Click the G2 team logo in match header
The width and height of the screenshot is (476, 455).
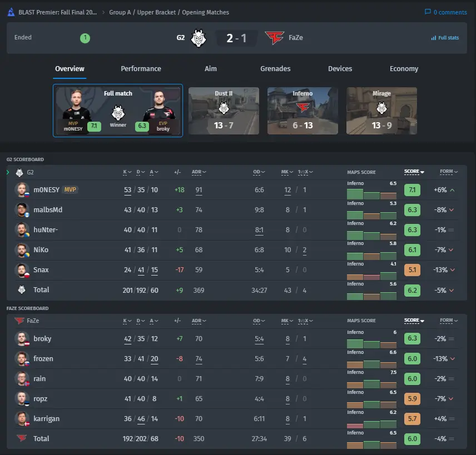(x=198, y=38)
